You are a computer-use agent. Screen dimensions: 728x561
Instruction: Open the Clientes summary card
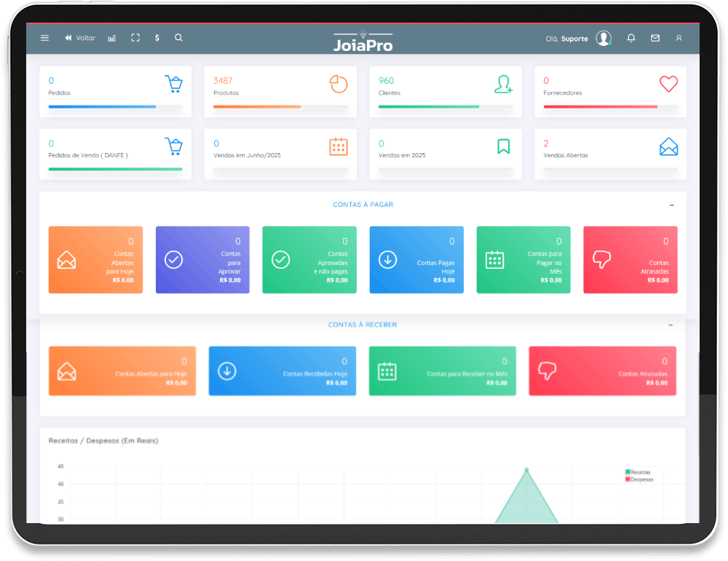[445, 91]
